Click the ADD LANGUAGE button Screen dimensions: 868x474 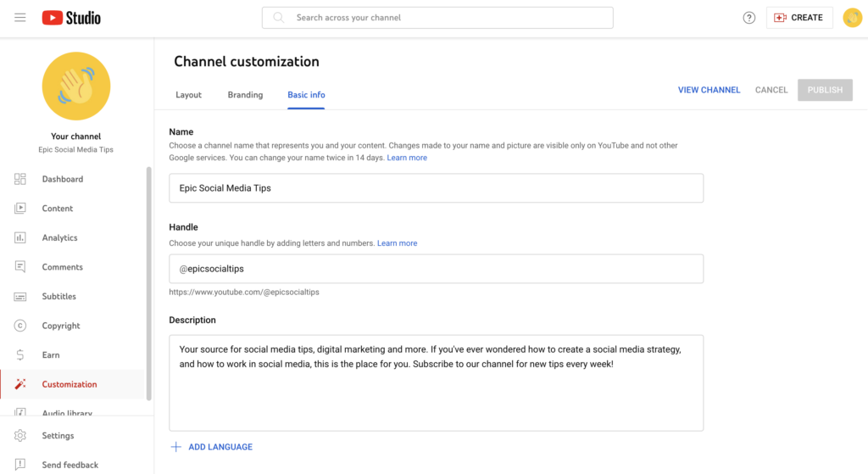pos(212,447)
